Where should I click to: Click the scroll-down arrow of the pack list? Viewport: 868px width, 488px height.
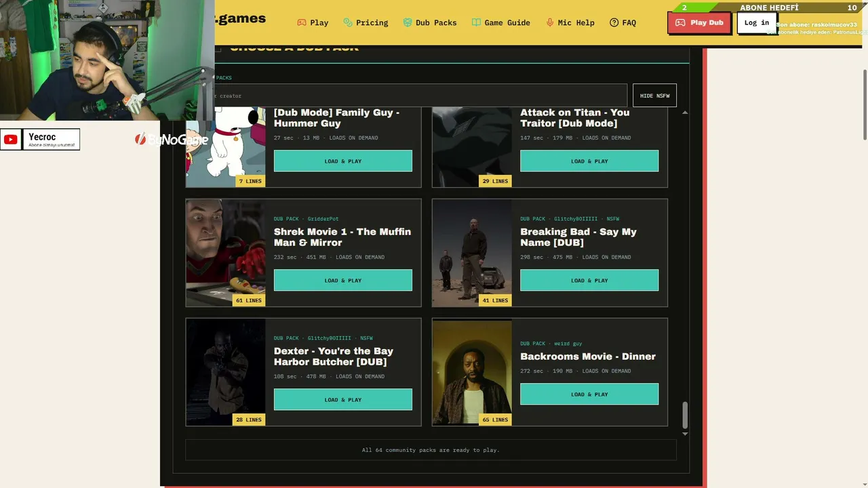click(685, 434)
